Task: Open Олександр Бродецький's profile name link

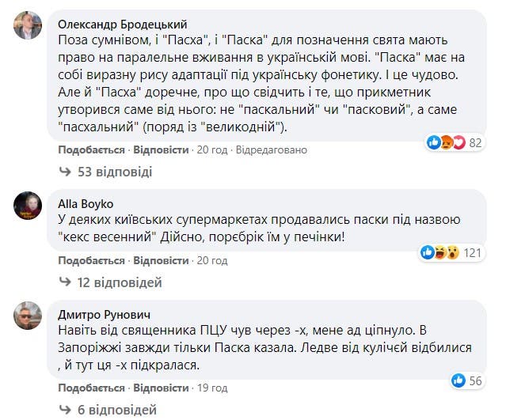Action: [x=124, y=24]
